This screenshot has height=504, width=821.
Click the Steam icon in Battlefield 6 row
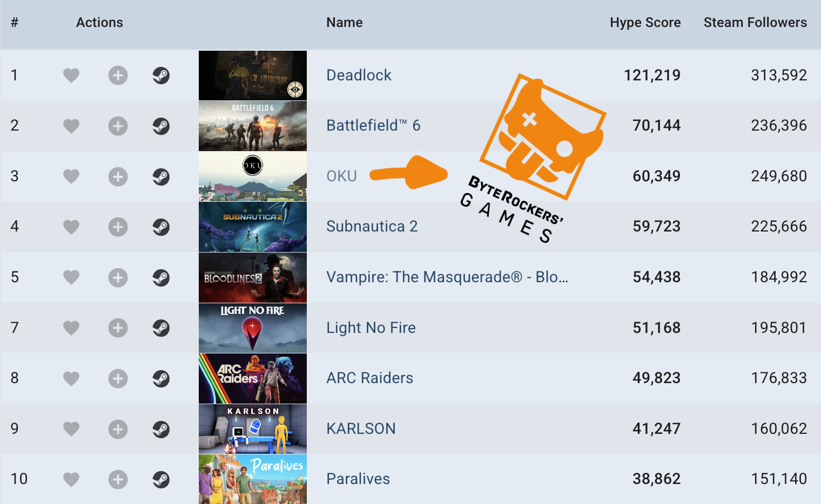coord(161,126)
